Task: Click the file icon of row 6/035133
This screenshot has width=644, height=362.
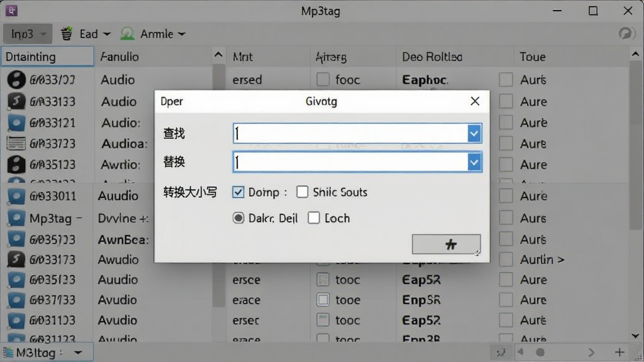Action: coord(16,280)
